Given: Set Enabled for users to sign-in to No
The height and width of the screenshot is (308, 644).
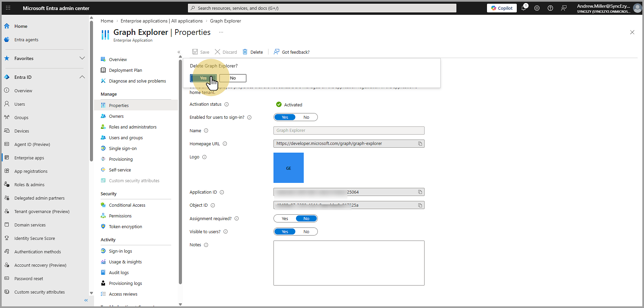Looking at the screenshot, I should click(x=306, y=117).
